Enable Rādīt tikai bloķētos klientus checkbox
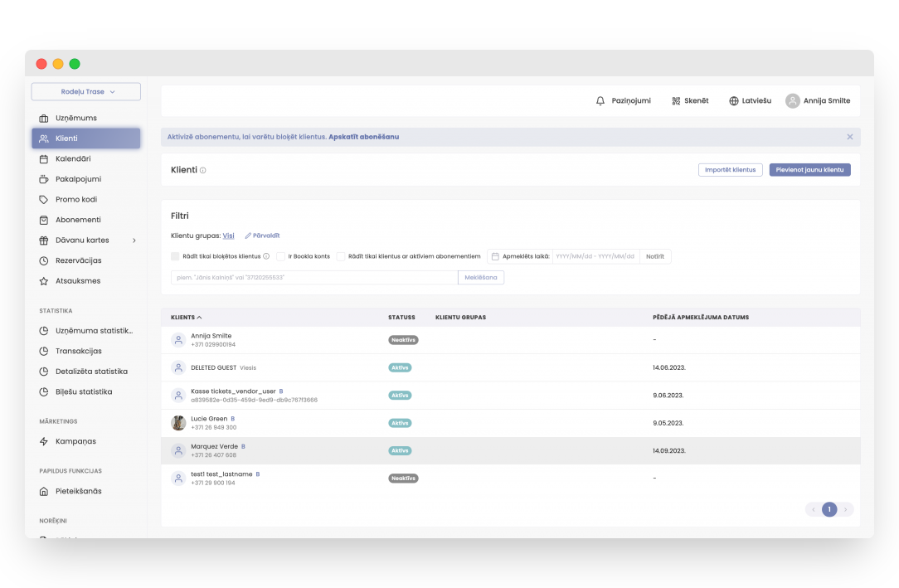The width and height of the screenshot is (899, 588). pyautogui.click(x=175, y=257)
